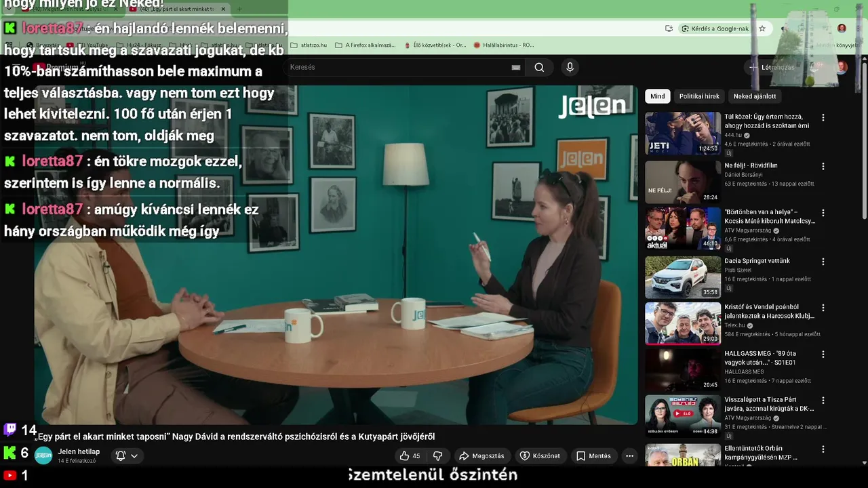
Task: Open options menu for "Visszalépett a Tisza Párt"
Action: click(823, 401)
